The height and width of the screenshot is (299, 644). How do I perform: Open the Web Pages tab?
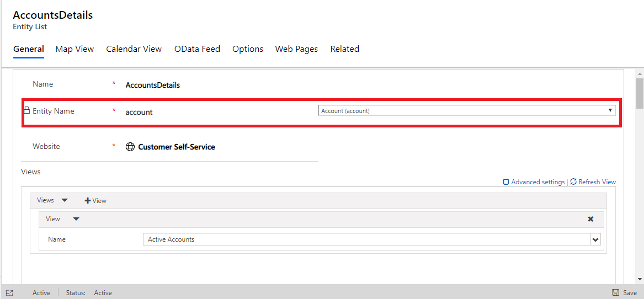coord(296,49)
